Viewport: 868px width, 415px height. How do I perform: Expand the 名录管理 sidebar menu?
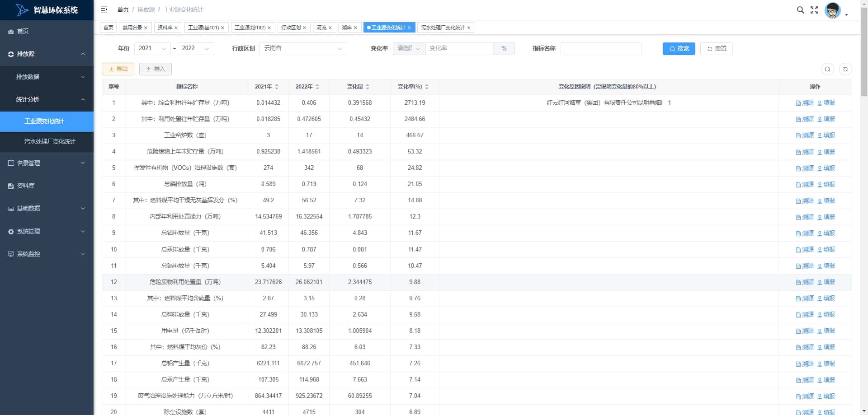click(x=47, y=163)
